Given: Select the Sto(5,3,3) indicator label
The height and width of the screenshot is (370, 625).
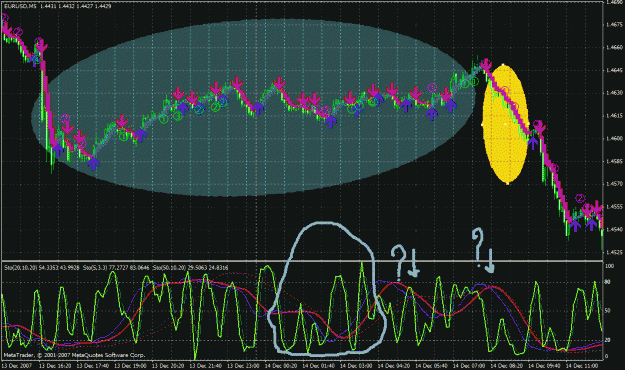Looking at the screenshot, I should point(96,268).
